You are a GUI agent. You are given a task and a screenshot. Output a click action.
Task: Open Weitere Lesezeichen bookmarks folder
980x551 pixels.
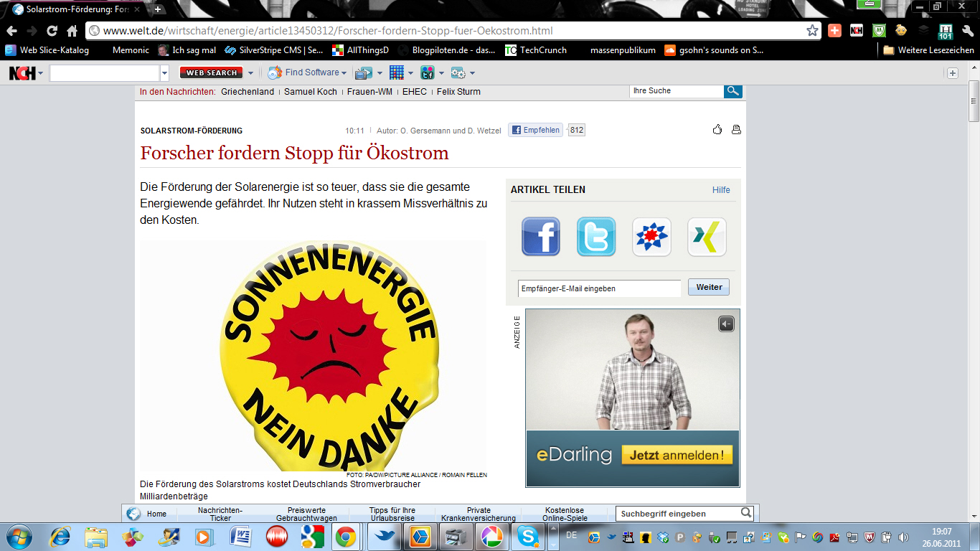point(928,50)
